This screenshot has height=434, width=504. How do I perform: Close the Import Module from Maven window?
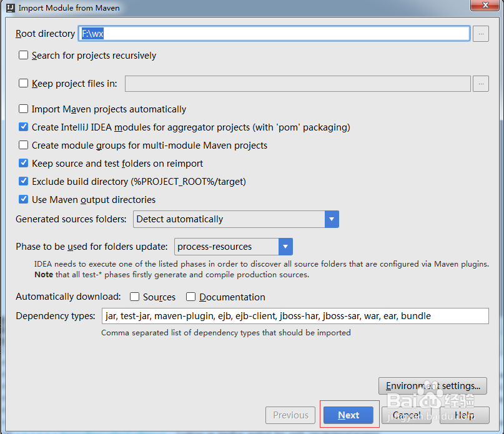coord(485,5)
